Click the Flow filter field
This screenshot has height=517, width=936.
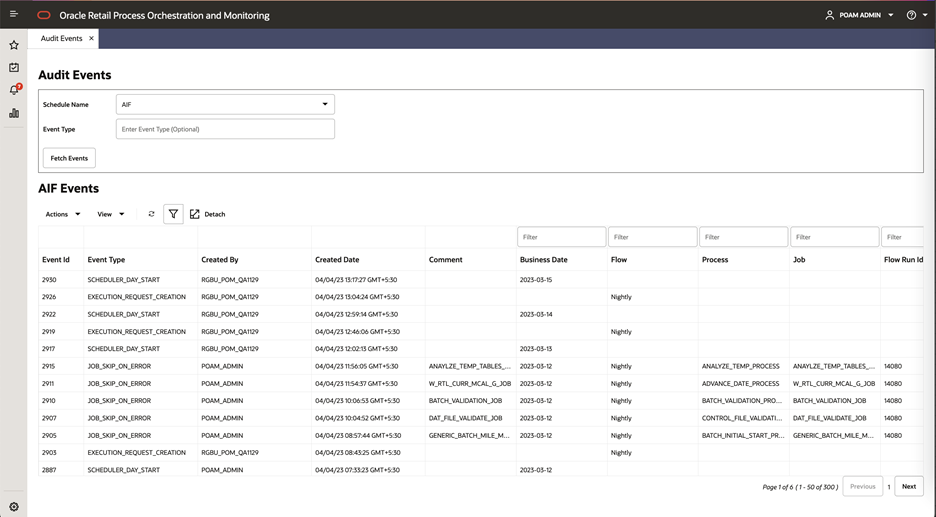click(x=652, y=237)
